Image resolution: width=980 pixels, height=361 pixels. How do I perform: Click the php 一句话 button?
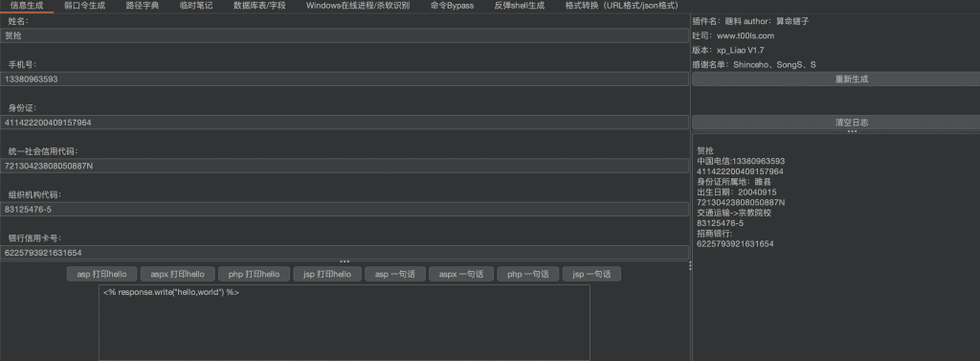tap(527, 274)
